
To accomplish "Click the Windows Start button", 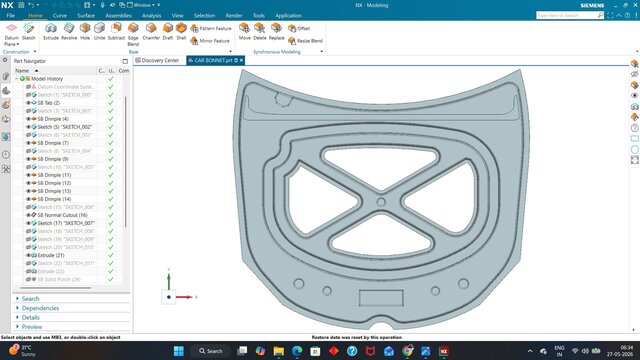I will pyautogui.click(x=178, y=351).
